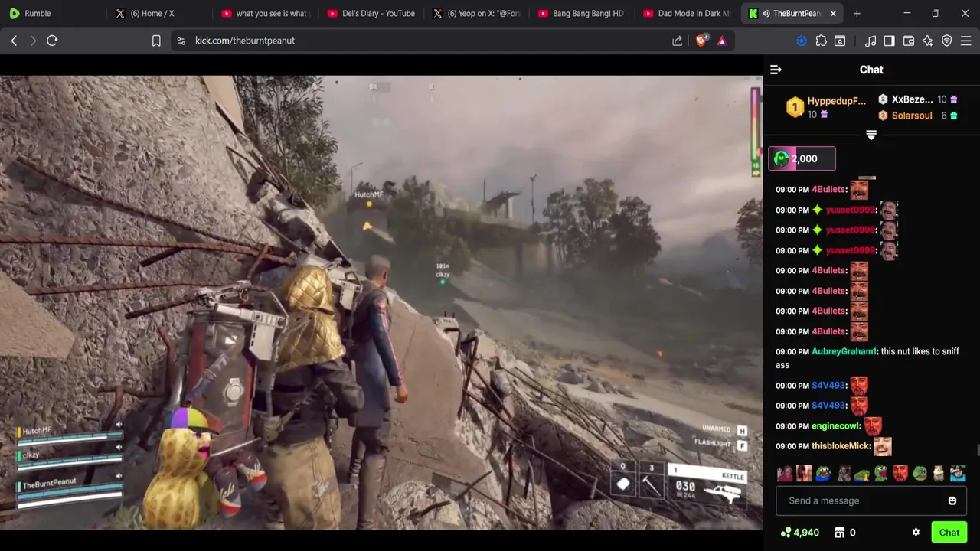Switch to the Yeop on X tab

(x=476, y=13)
